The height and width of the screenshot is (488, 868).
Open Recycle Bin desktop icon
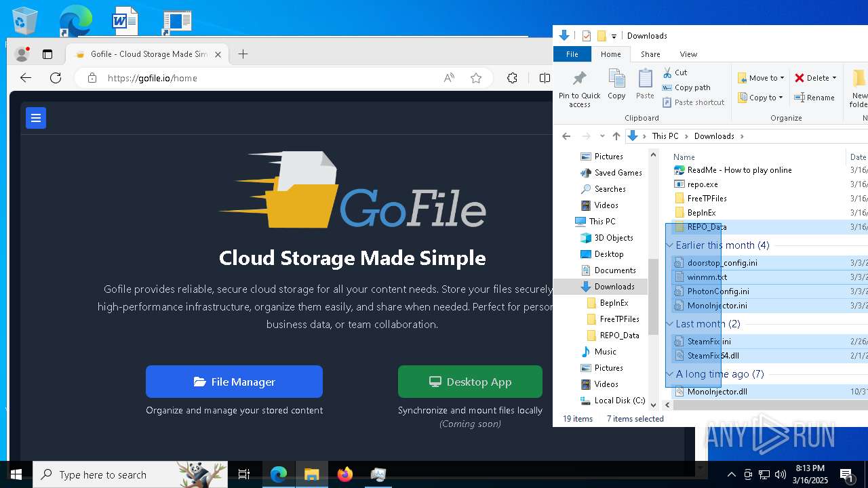24,20
